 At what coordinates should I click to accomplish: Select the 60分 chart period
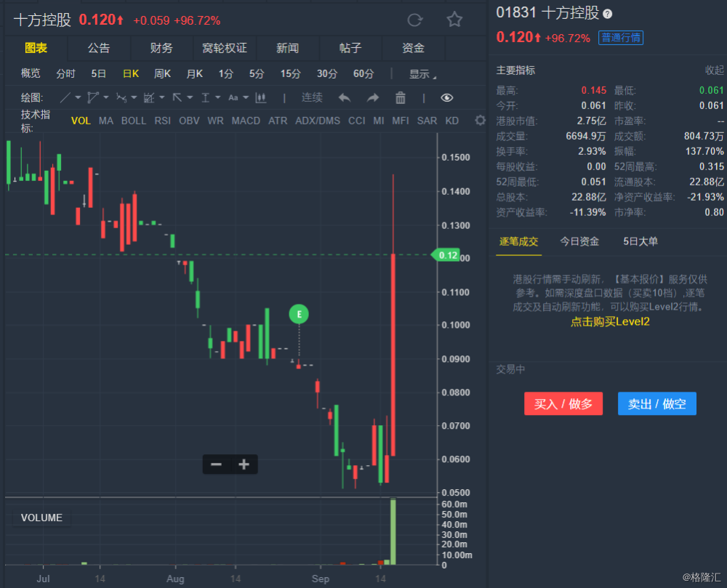tap(363, 73)
